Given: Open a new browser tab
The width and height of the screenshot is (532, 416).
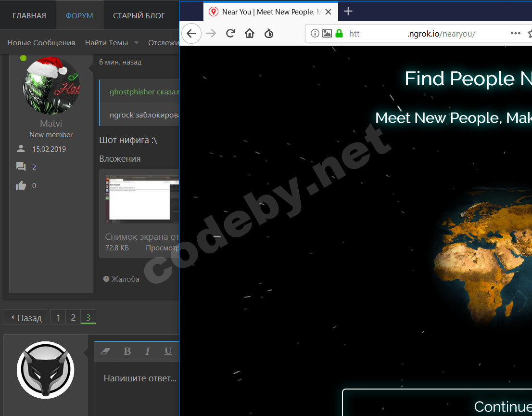Looking at the screenshot, I should click(348, 12).
